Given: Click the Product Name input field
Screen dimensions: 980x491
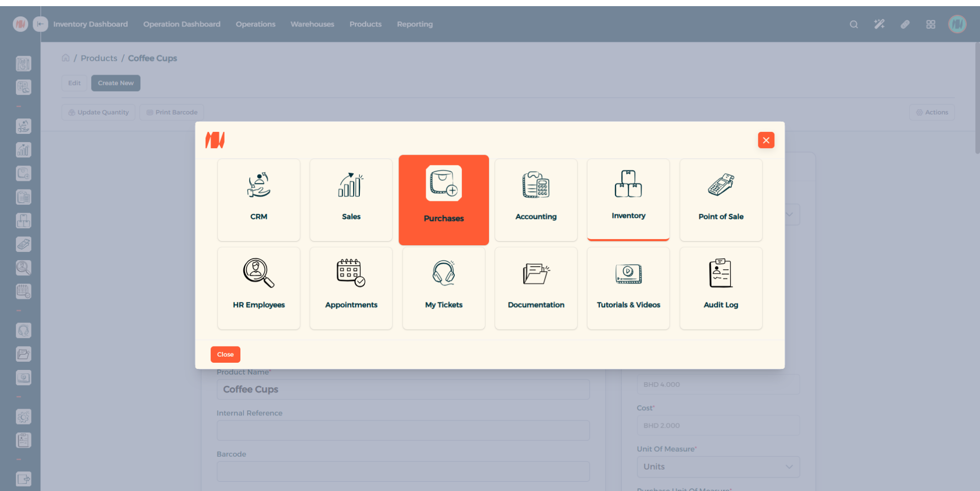Looking at the screenshot, I should coord(403,389).
